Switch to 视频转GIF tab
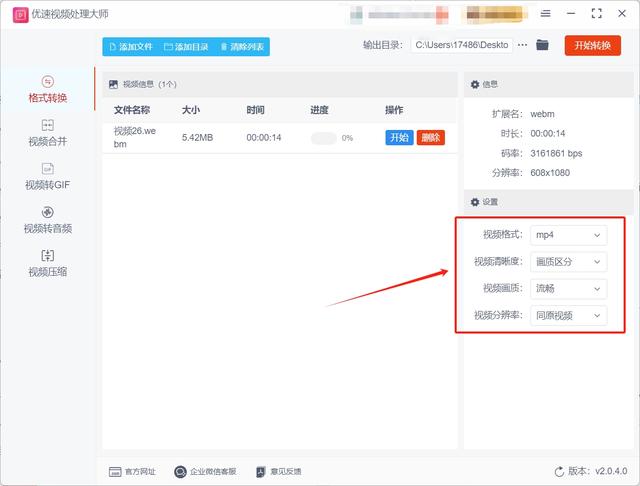Screen dimensions: 640x486 (48, 177)
